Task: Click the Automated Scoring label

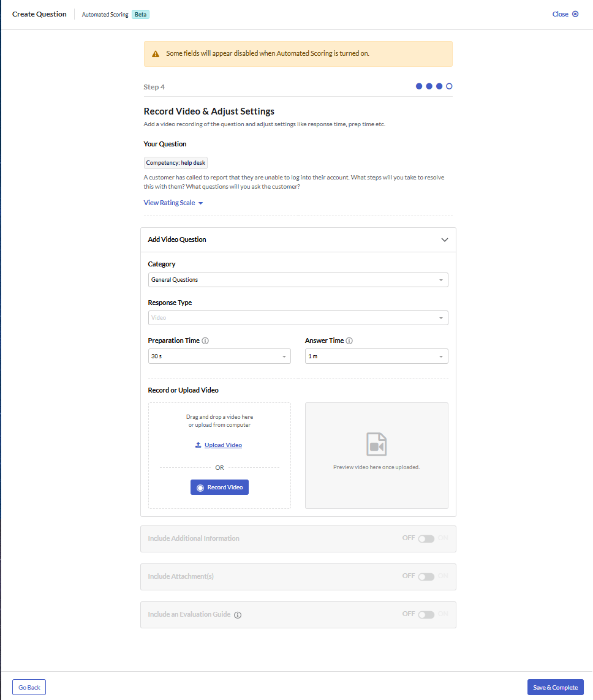Action: 105,14
